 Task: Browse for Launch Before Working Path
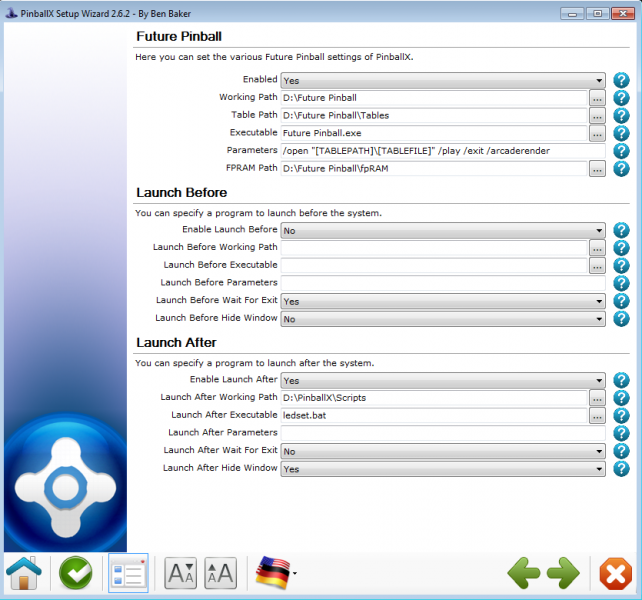[x=597, y=248]
